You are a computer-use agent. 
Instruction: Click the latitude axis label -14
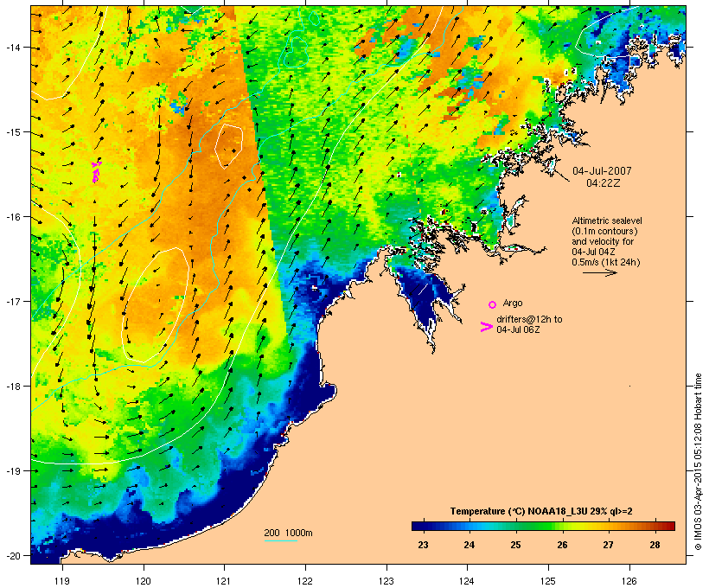click(x=13, y=48)
